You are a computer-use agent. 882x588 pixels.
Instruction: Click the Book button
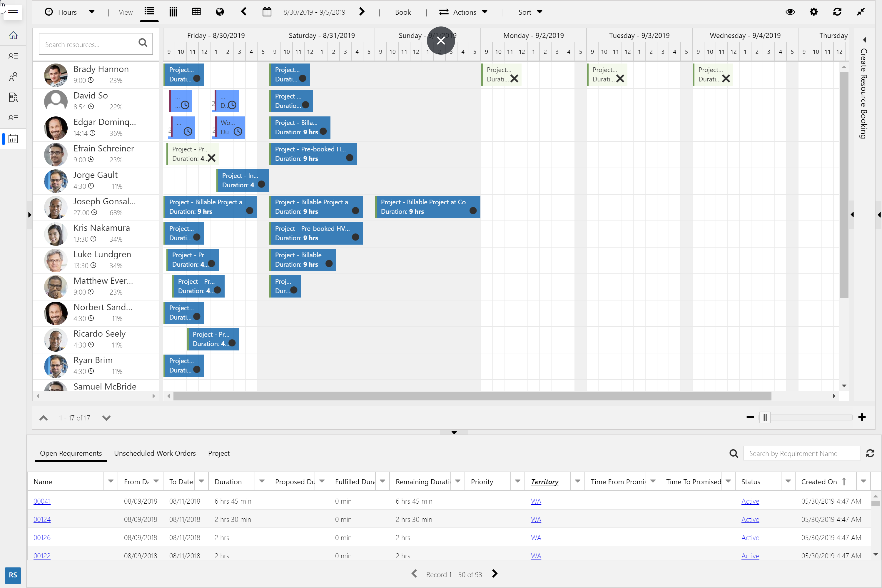pyautogui.click(x=403, y=12)
